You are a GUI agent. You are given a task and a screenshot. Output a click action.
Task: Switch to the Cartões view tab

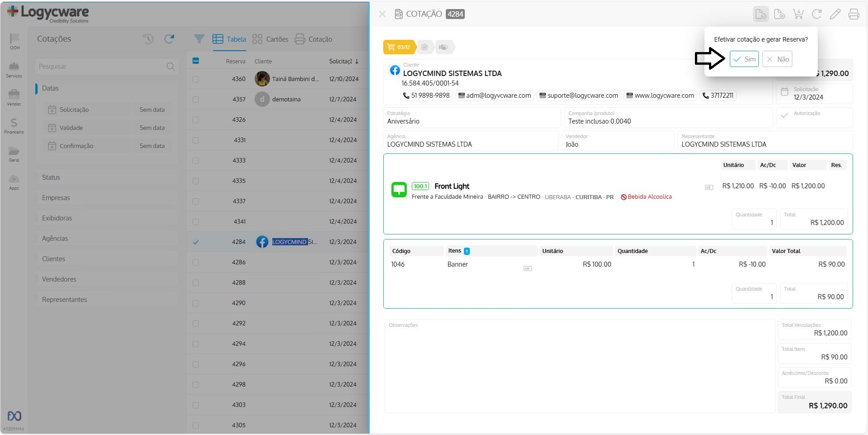click(x=270, y=39)
